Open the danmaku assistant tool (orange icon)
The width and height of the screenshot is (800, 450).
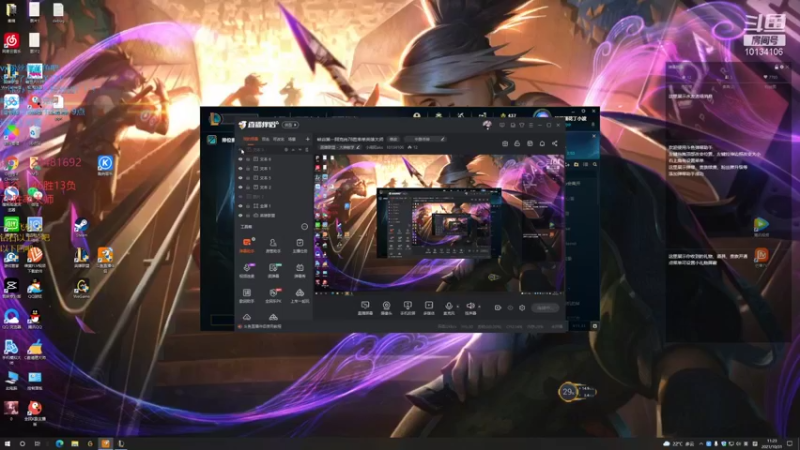[x=247, y=245]
